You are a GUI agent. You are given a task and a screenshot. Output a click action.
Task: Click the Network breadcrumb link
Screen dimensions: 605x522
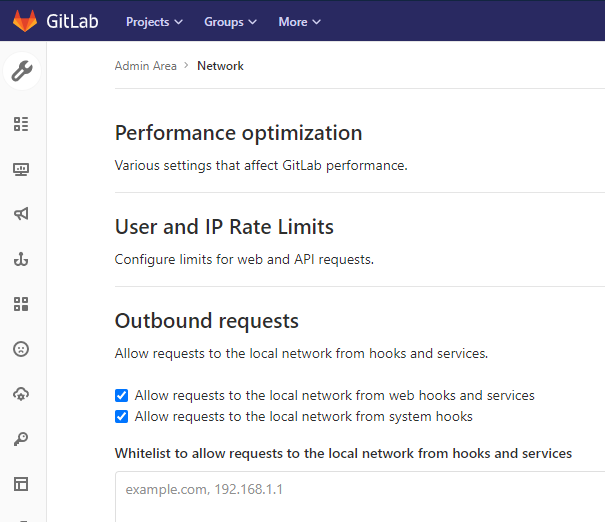[x=220, y=66]
